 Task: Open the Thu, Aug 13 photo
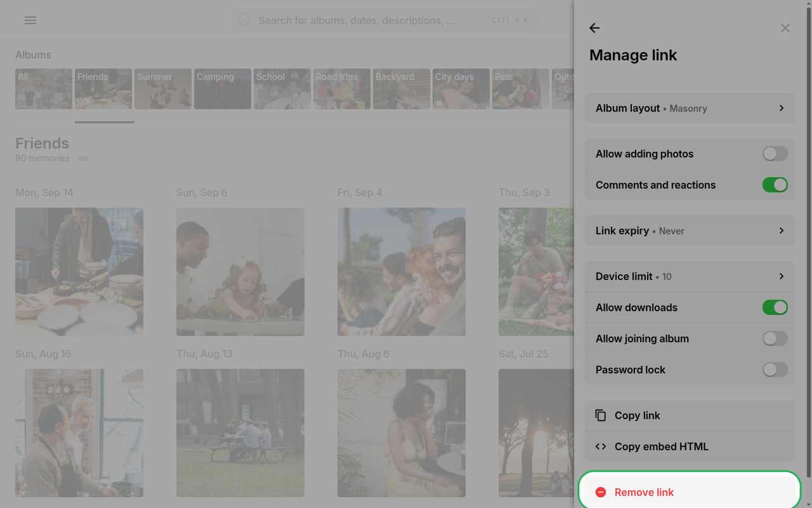[240, 433]
